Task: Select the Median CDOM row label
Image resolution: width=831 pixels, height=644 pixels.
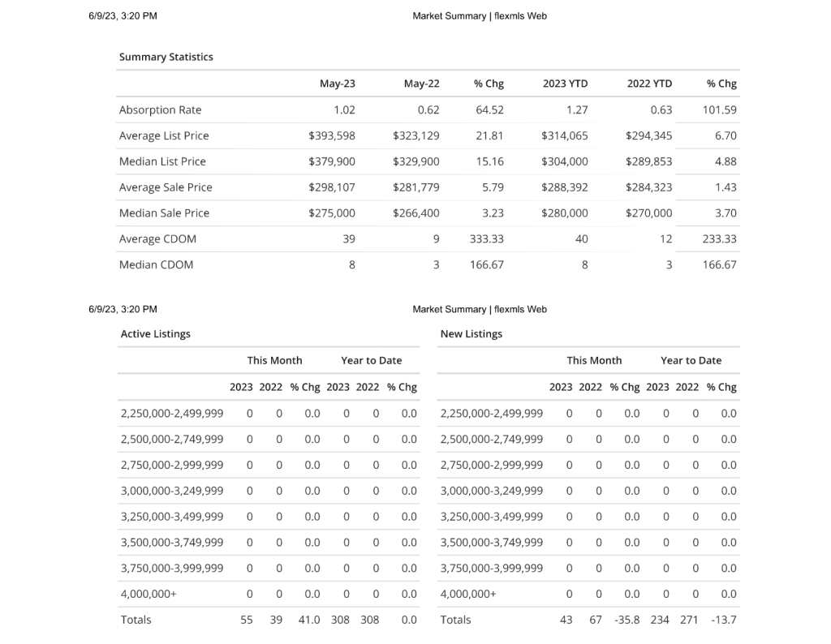Action: [x=156, y=265]
